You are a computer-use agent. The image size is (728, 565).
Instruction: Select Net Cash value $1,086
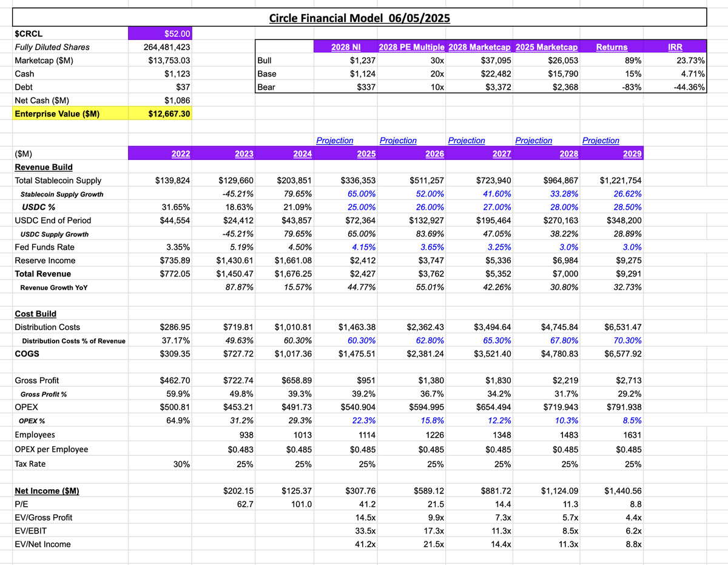178,101
